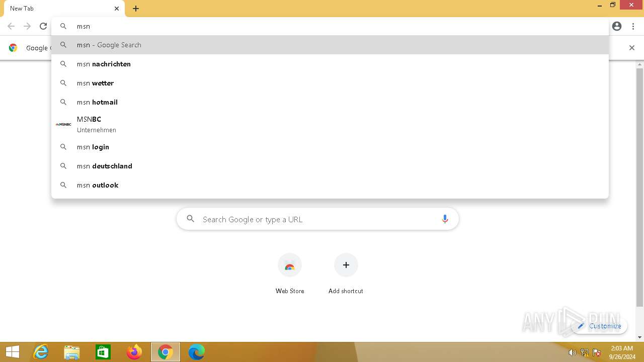
Task: Select the 'msn - Google Search' suggestion
Action: tap(330, 45)
